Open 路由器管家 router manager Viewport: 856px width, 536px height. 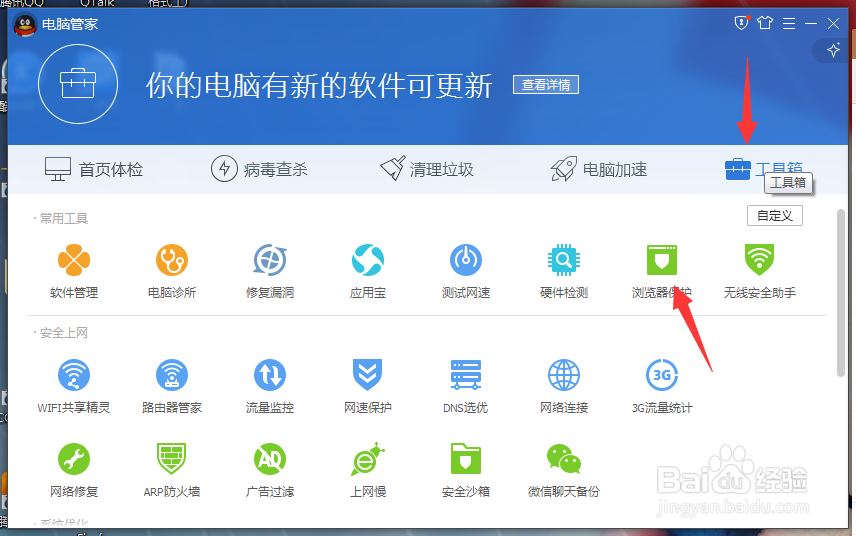(171, 386)
